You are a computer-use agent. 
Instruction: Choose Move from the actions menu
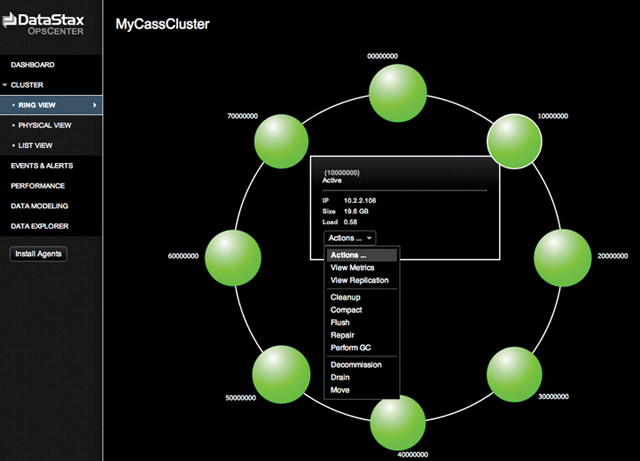coord(340,390)
